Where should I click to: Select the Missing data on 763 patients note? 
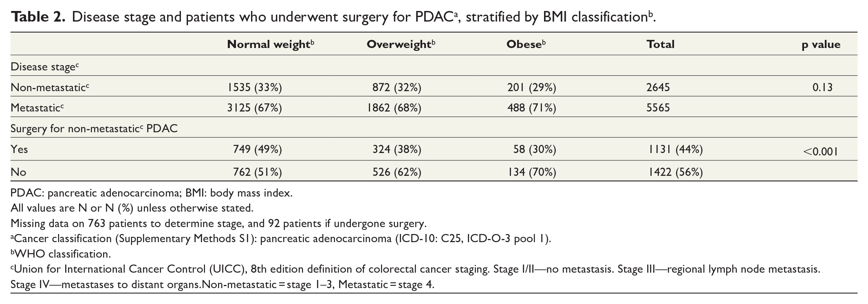(218, 223)
